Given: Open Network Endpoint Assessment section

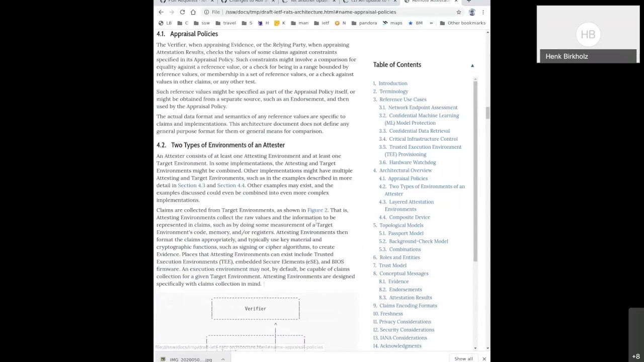Looking at the screenshot, I should tap(423, 108).
